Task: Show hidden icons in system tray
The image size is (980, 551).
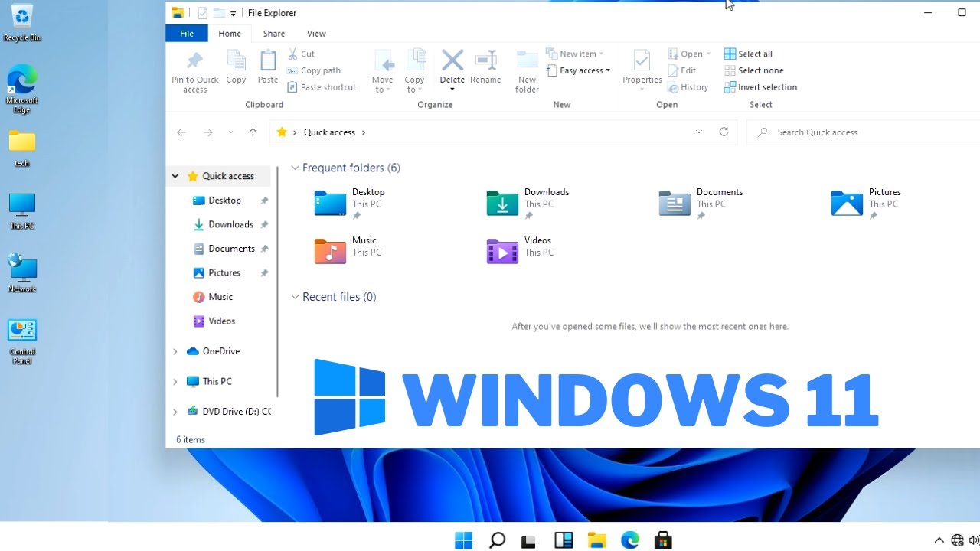Action: coord(939,540)
